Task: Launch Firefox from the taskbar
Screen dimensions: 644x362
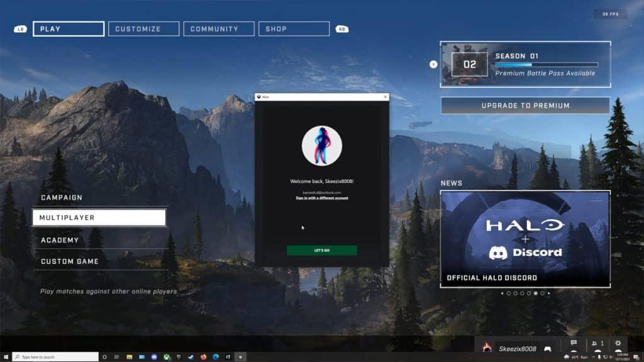Action: [203, 357]
